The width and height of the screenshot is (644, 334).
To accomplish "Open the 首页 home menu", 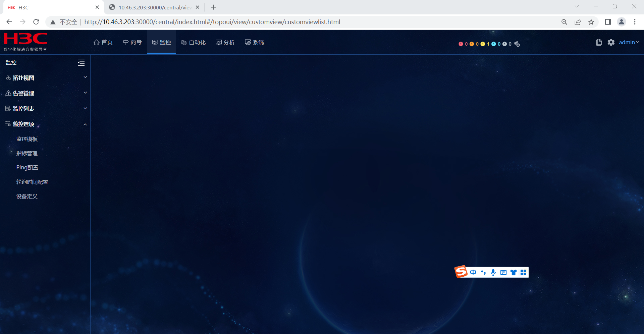I will 103,42.
